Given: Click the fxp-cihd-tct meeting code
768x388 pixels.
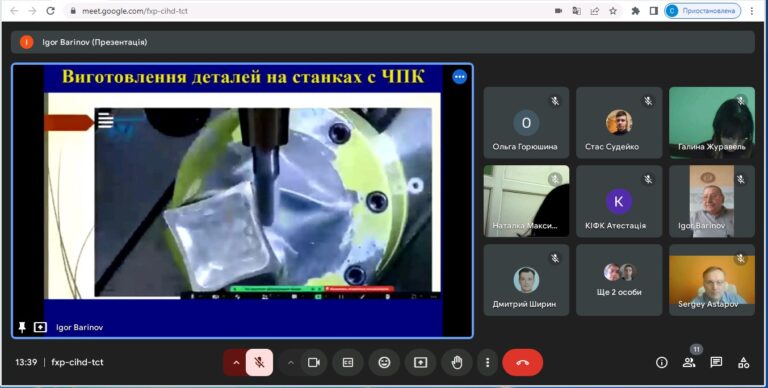Looking at the screenshot, I should pyautogui.click(x=77, y=363).
